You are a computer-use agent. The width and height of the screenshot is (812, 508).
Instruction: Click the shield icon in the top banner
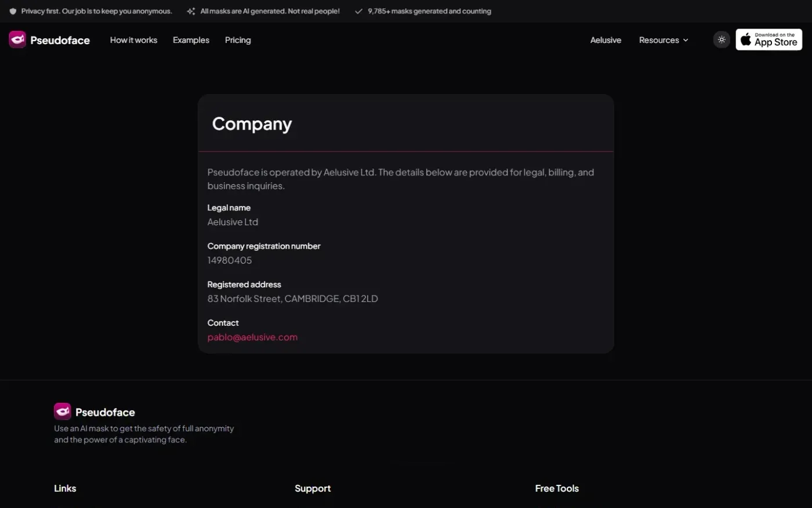pos(13,11)
